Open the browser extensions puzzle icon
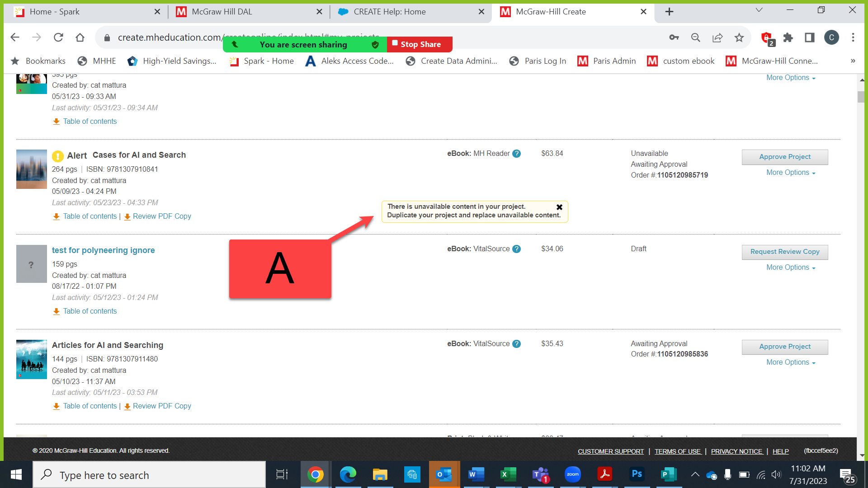Viewport: 868px width, 488px height. pos(788,38)
